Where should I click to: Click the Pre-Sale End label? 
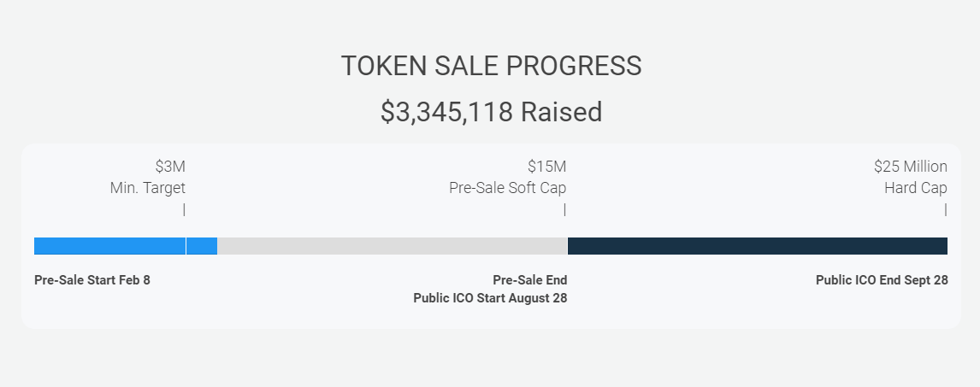tap(529, 280)
